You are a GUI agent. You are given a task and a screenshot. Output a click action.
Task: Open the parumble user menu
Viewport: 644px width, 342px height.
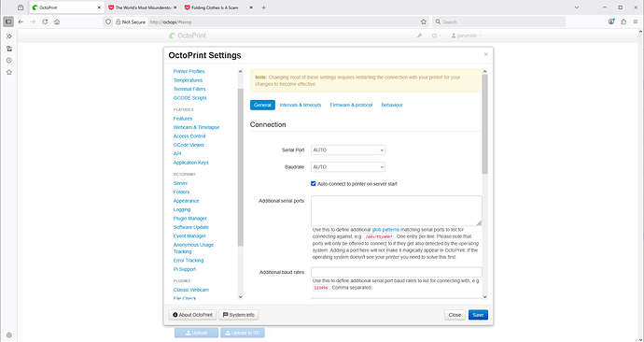pyautogui.click(x=466, y=36)
